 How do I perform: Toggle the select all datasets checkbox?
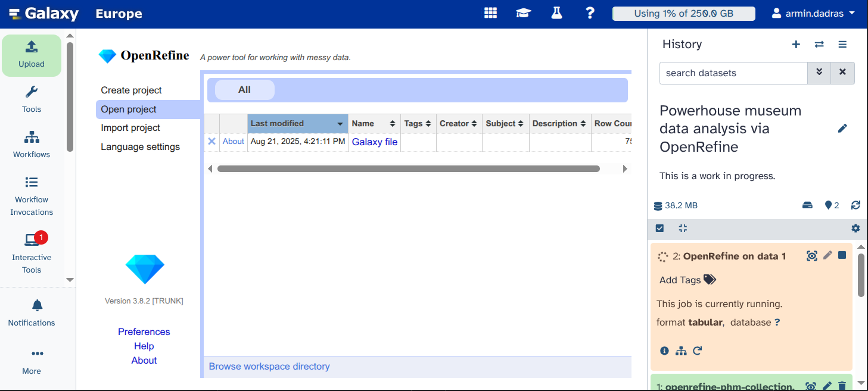pyautogui.click(x=659, y=229)
